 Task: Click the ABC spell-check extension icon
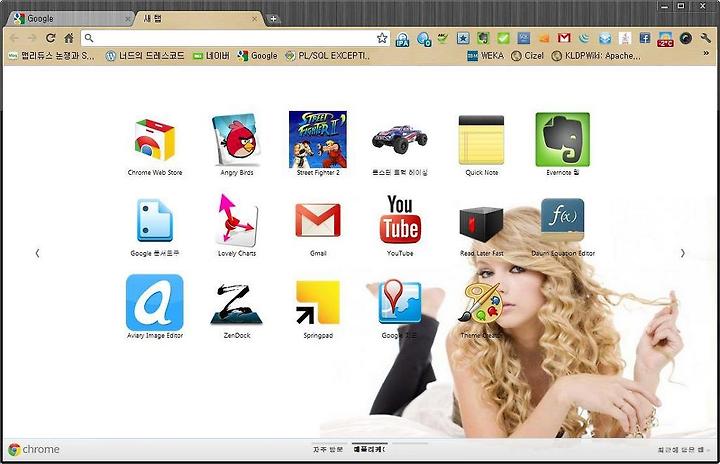pyautogui.click(x=443, y=38)
